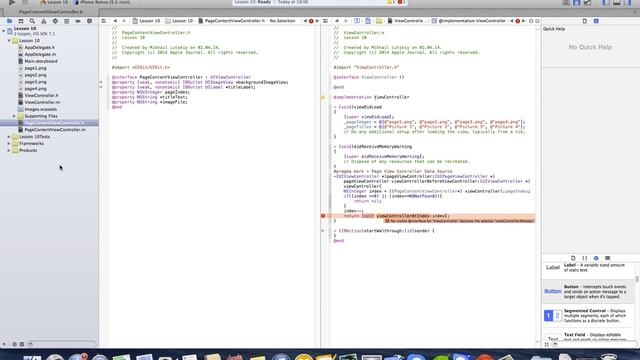Expand the Frameworks group
Viewport: 640px width, 360px height.
[9, 144]
